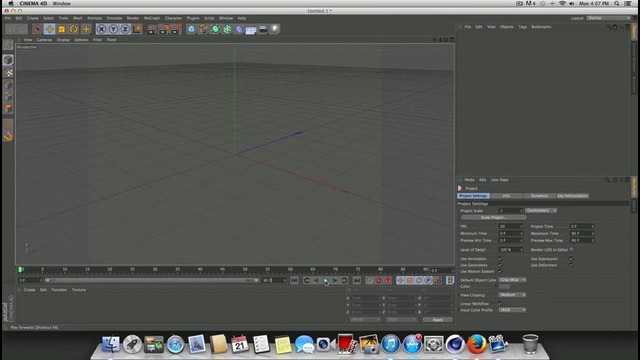
Task: Go to end of animation
Action: point(356,280)
